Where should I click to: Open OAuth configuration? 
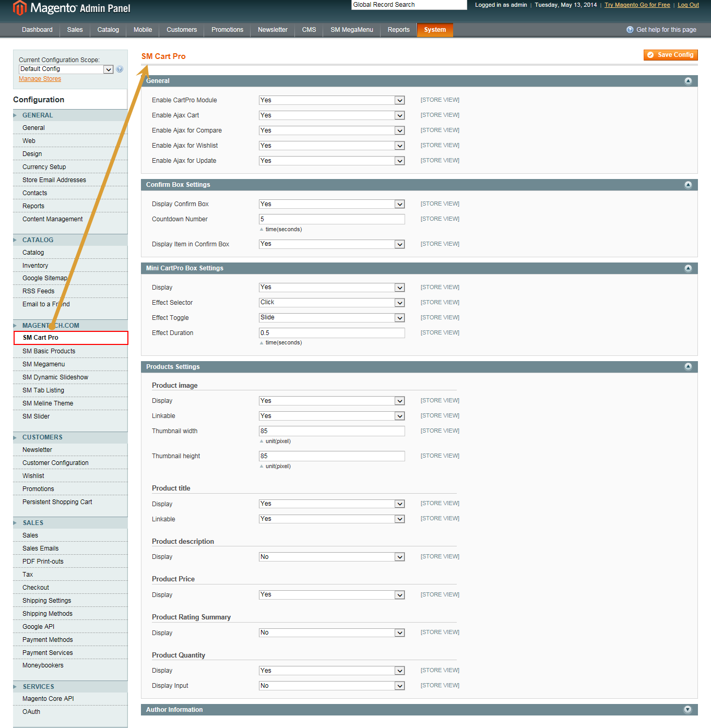click(x=31, y=712)
